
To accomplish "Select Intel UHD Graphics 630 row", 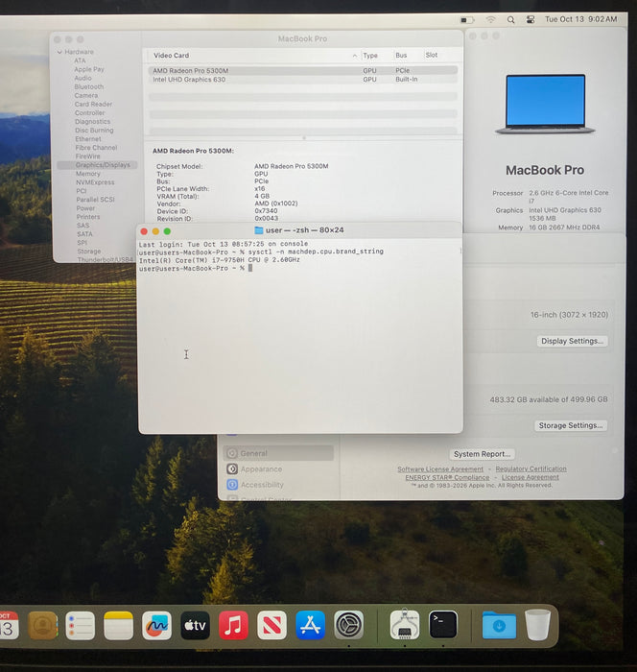I will coord(303,80).
